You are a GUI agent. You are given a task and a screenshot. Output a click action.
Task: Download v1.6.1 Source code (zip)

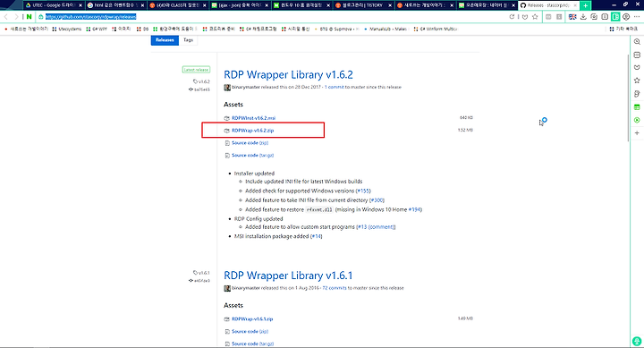coord(250,331)
